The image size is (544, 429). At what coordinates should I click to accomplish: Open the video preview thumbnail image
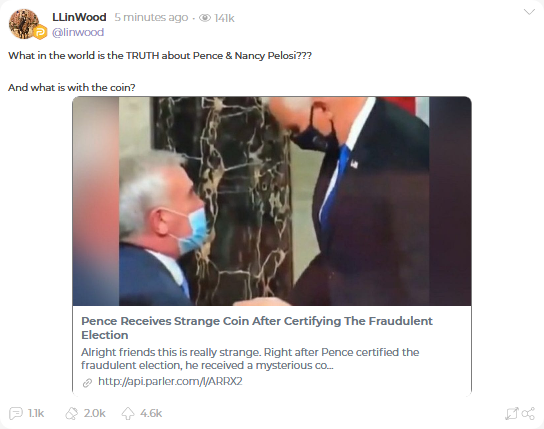pyautogui.click(x=272, y=201)
